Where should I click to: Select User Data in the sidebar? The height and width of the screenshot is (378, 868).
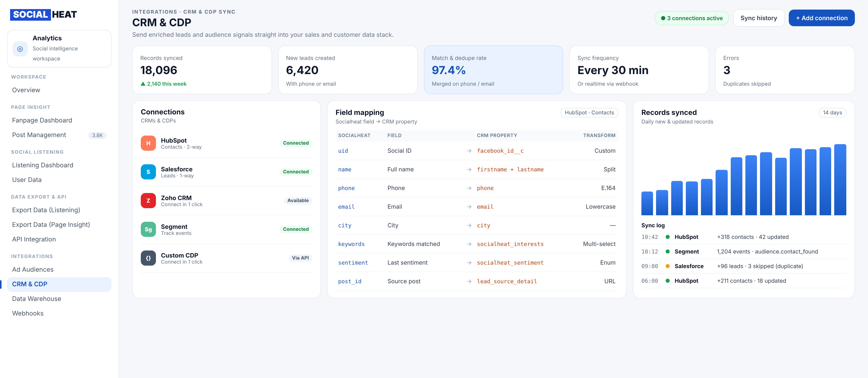click(x=59, y=180)
